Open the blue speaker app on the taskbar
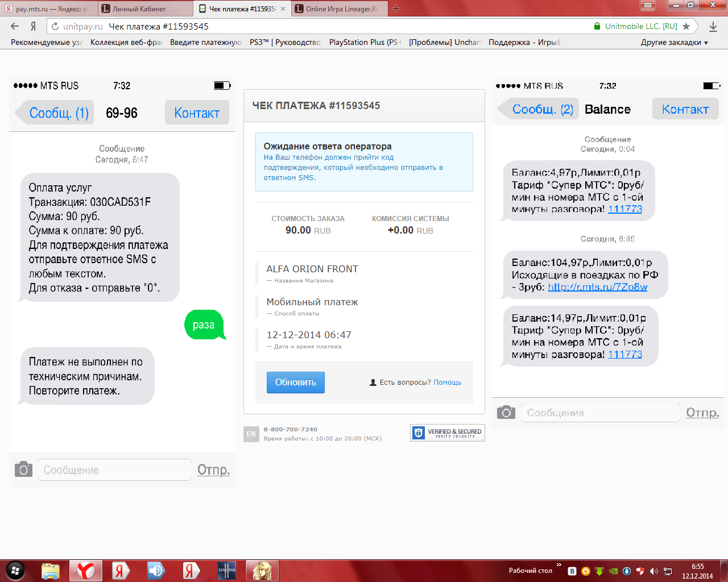The height and width of the screenshot is (582, 728). (155, 571)
